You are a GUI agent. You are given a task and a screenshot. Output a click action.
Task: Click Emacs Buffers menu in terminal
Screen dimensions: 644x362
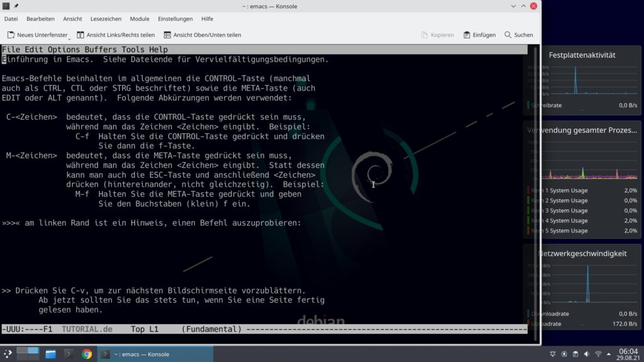(101, 50)
